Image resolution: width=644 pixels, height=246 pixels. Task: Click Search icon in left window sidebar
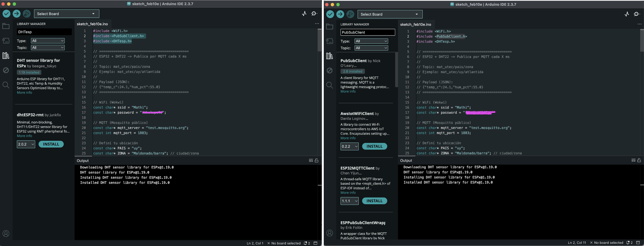(6, 85)
